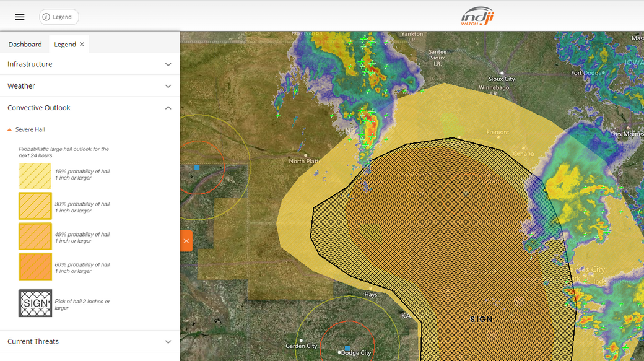This screenshot has height=361, width=644.
Task: Select the Legend tab
Action: coord(65,45)
